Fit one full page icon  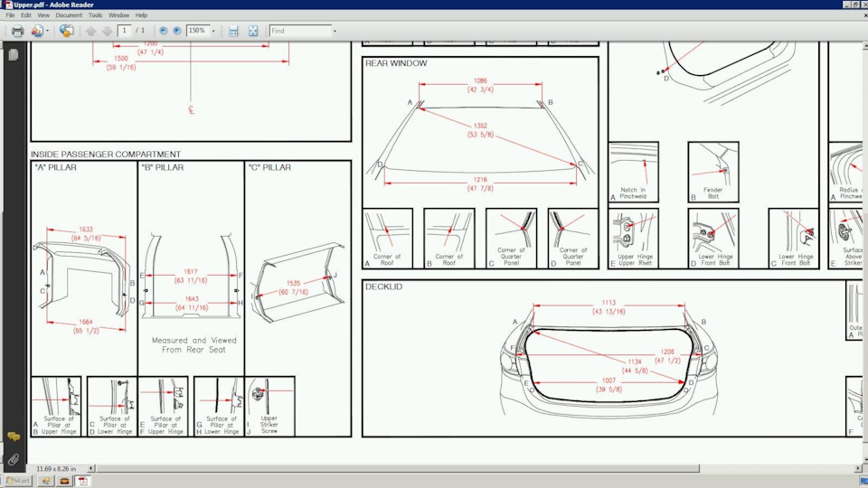pos(253,31)
